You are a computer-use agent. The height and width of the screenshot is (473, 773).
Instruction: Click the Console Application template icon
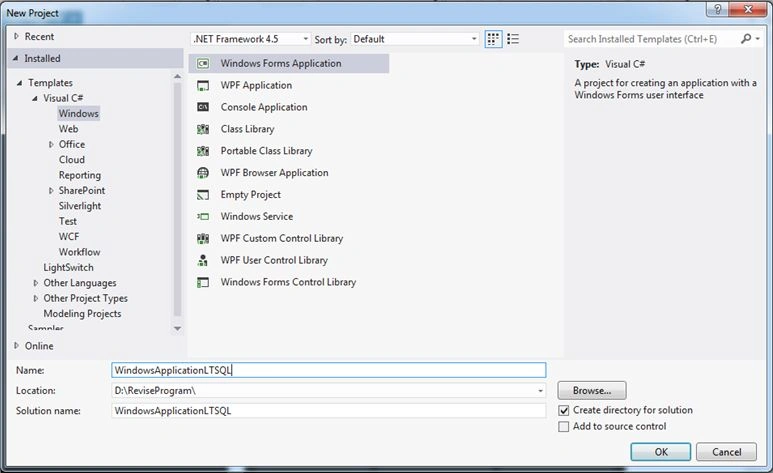203,107
